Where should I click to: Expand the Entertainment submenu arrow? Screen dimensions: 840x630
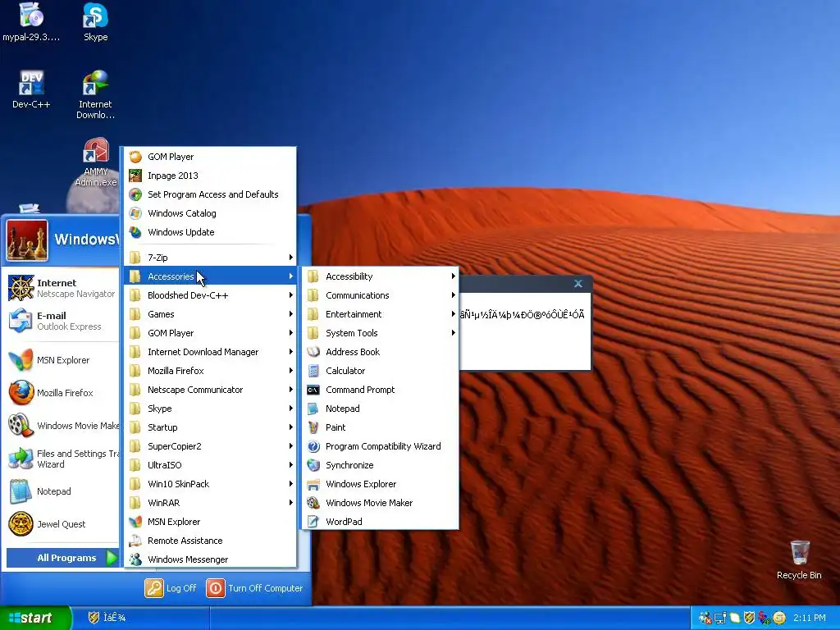pos(453,314)
